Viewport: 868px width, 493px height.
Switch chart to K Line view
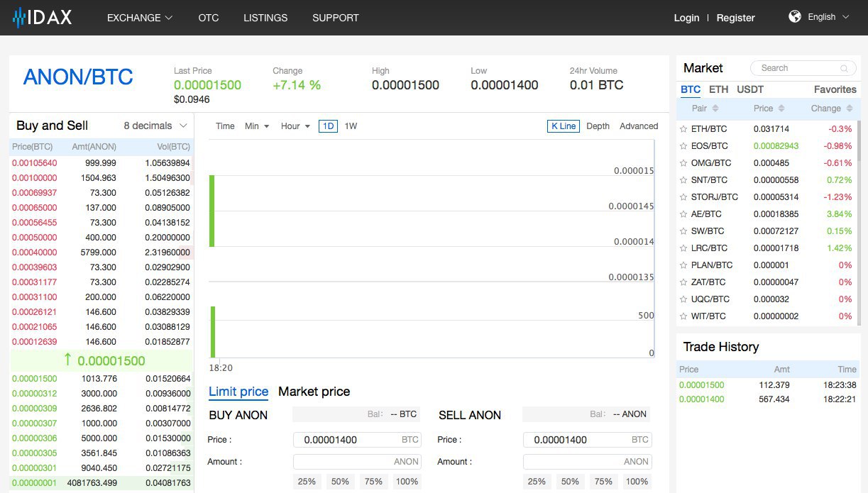point(564,126)
